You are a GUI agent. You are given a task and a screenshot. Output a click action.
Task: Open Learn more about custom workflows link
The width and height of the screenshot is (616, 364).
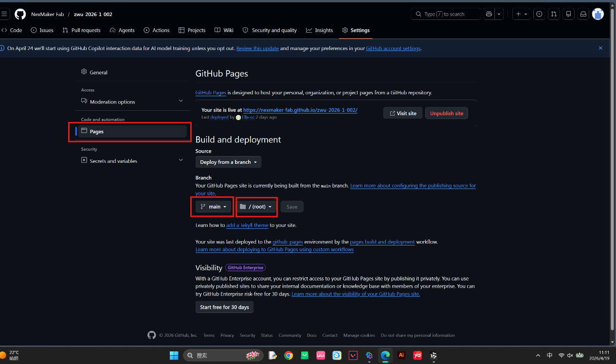(274, 249)
